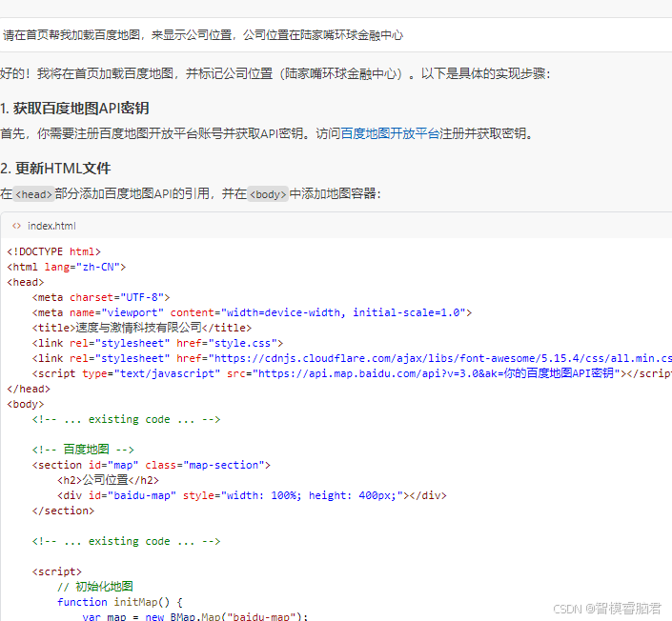Click the api.map.baidu.com script line
The height and width of the screenshot is (621, 672).
click(352, 373)
